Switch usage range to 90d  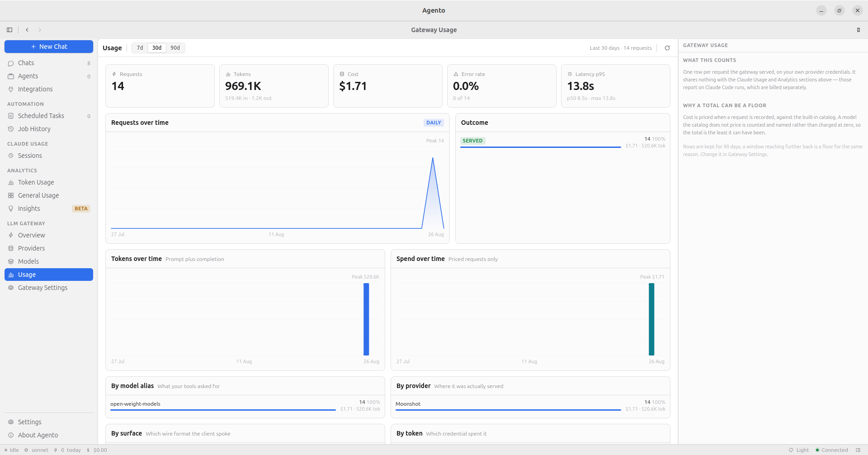175,48
